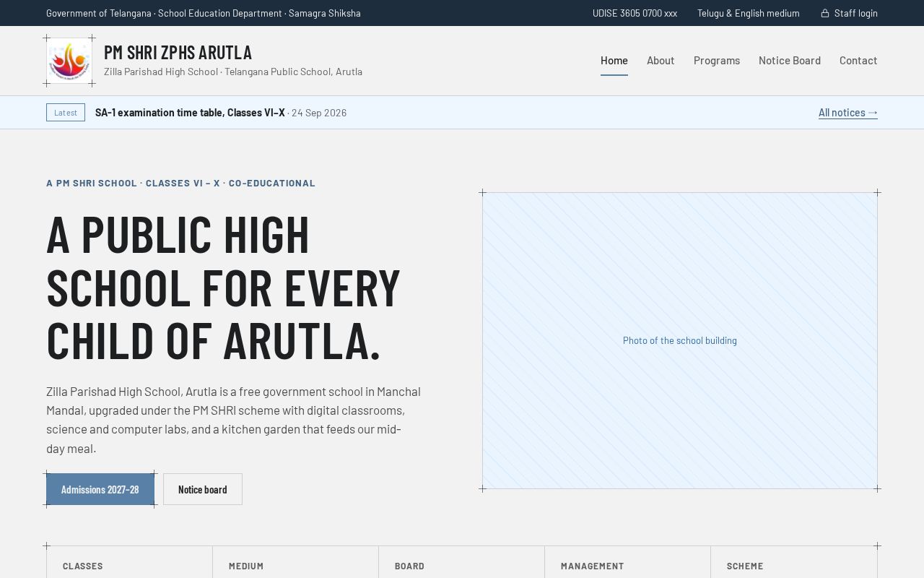The height and width of the screenshot is (578, 924).
Task: Click the BOARD stat label
Action: [x=409, y=566]
